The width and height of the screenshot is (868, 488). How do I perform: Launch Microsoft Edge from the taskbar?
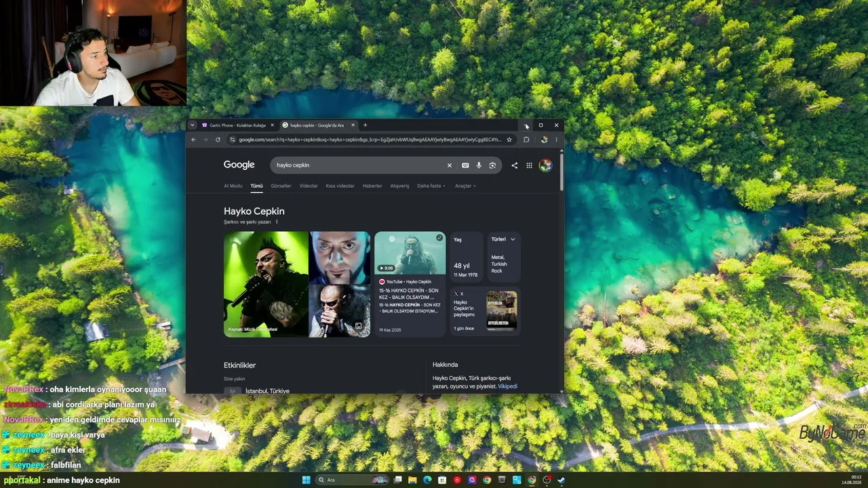[x=427, y=480]
